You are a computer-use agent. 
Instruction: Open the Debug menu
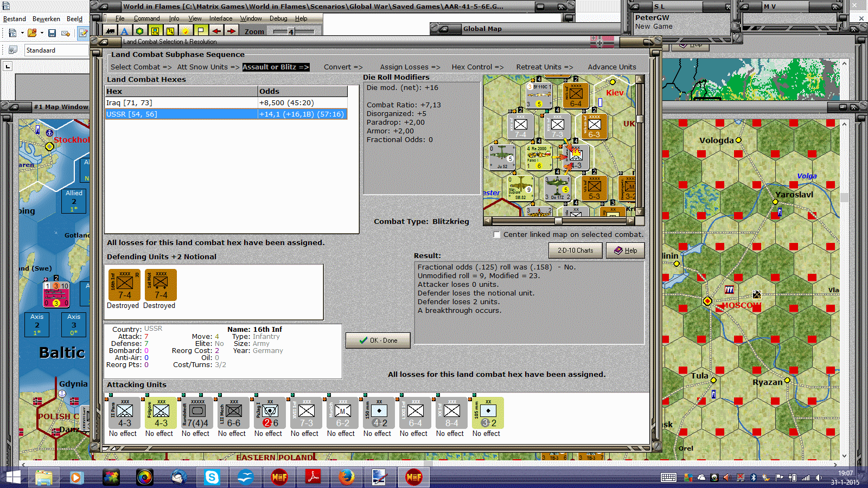[278, 18]
